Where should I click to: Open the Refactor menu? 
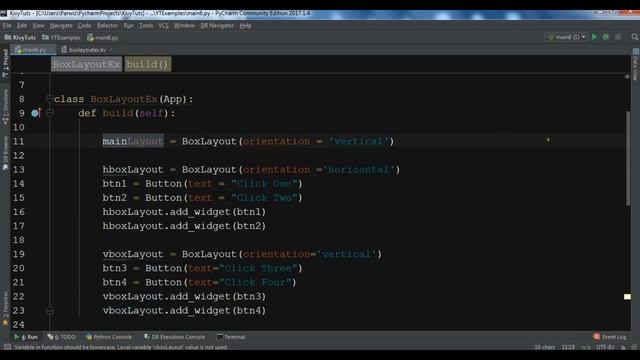107,25
